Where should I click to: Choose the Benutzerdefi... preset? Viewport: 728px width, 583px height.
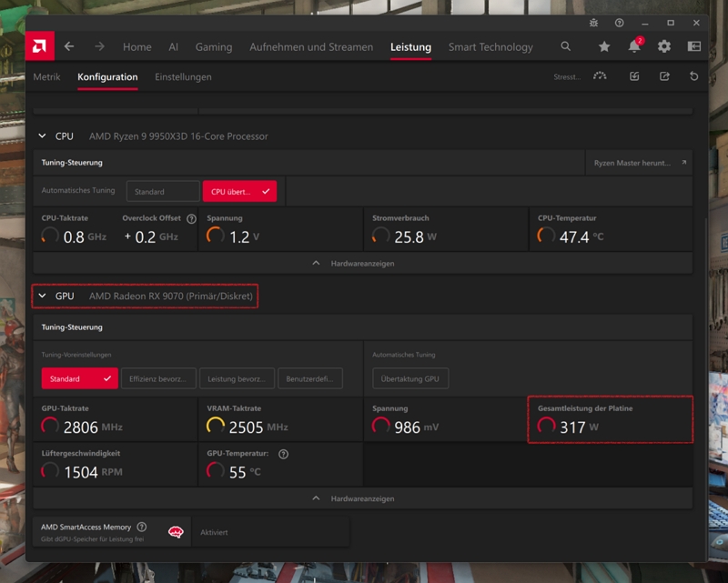310,378
